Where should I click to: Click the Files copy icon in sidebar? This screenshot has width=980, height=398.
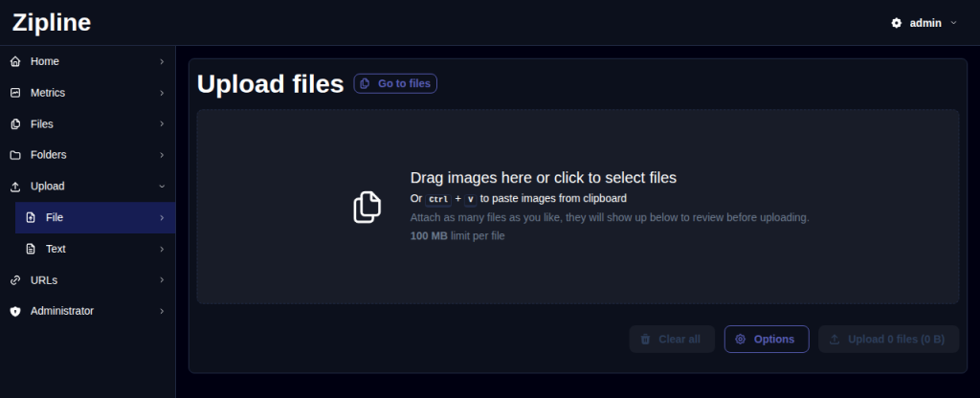click(15, 124)
